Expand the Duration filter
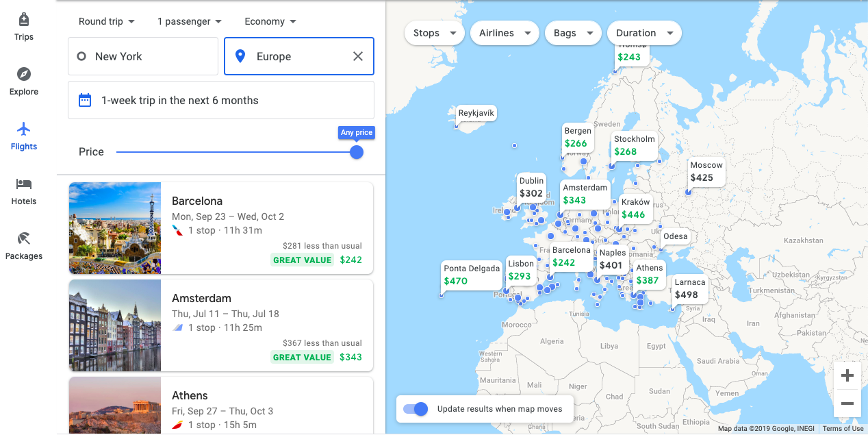The image size is (868, 435). [x=644, y=33]
